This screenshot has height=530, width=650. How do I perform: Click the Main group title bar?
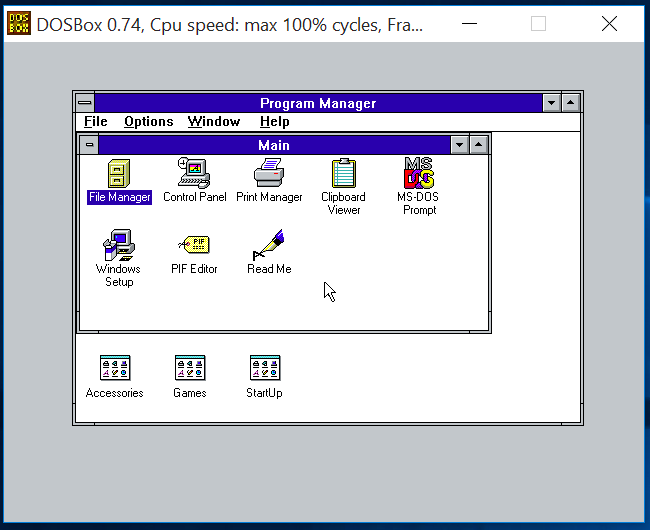tap(274, 145)
